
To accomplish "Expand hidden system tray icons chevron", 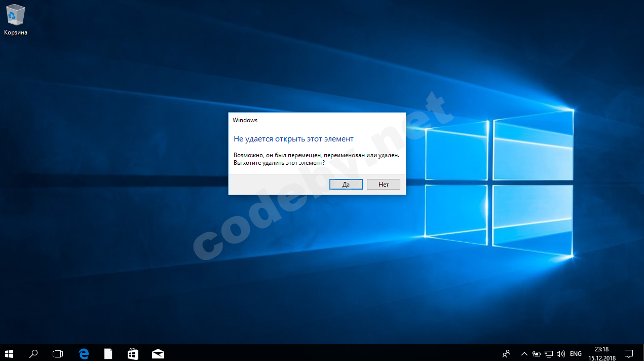I will tap(524, 353).
